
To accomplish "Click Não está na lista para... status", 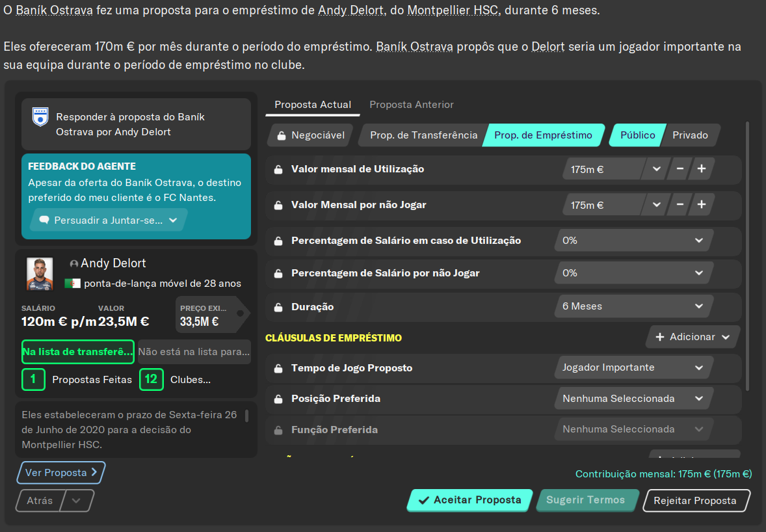I will point(194,352).
